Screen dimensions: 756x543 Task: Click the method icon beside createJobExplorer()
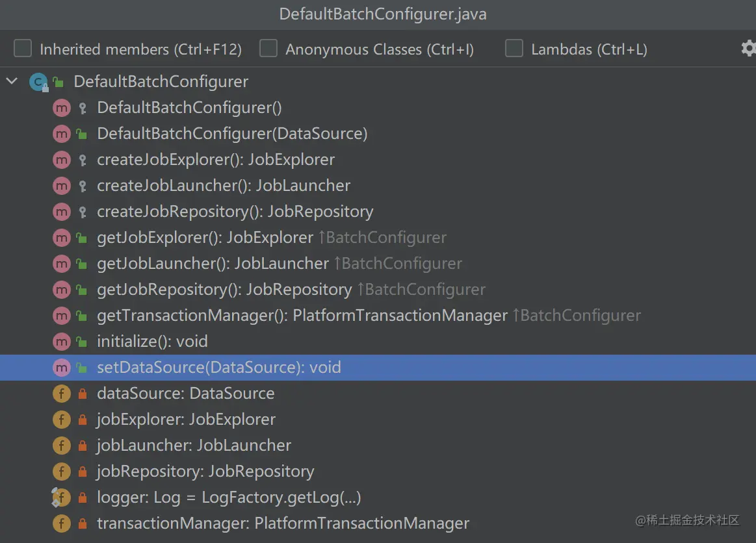[61, 160]
